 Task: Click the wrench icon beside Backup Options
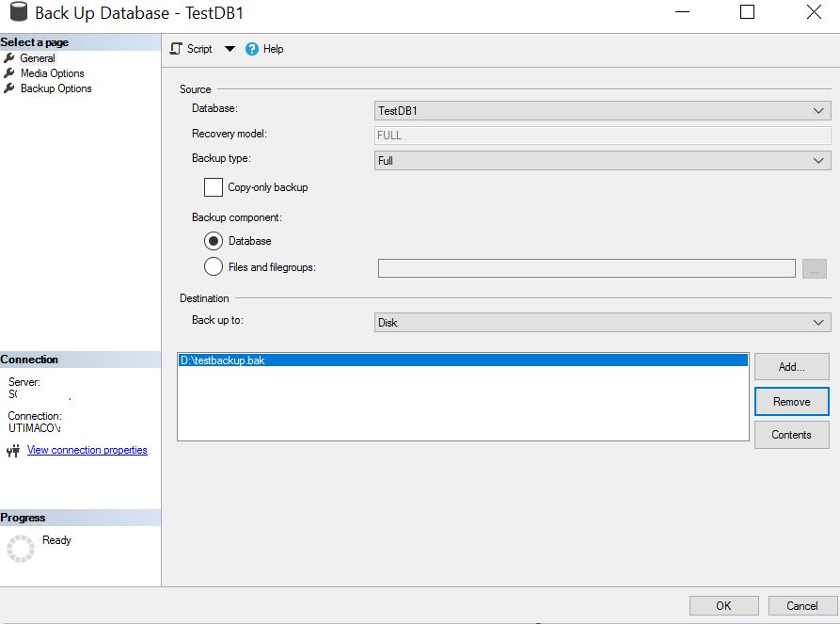(9, 88)
